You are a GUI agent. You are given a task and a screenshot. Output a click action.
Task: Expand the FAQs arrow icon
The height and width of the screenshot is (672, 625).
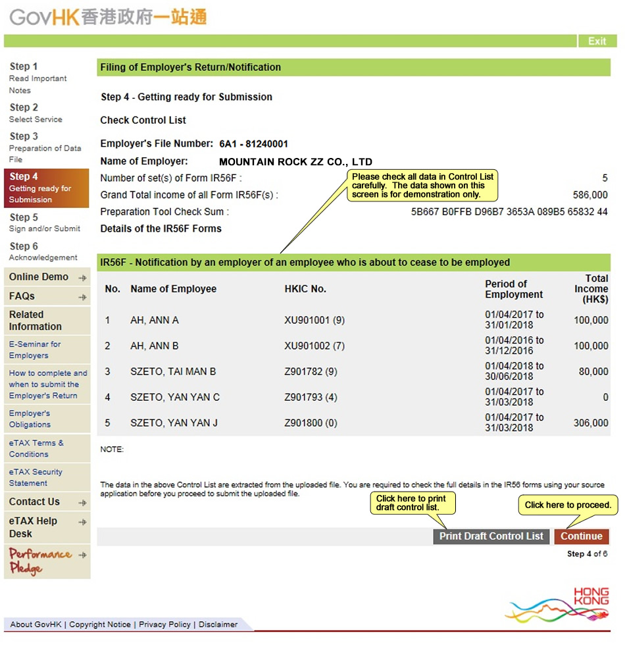[83, 297]
